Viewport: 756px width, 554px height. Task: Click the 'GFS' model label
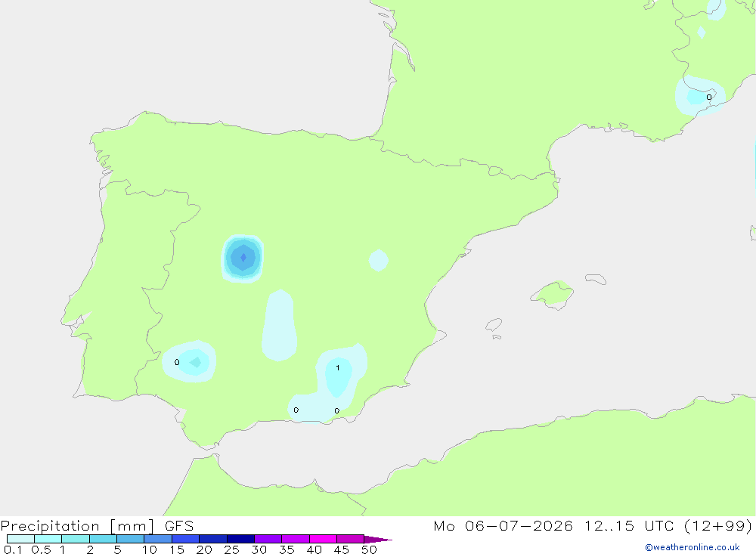(179, 525)
